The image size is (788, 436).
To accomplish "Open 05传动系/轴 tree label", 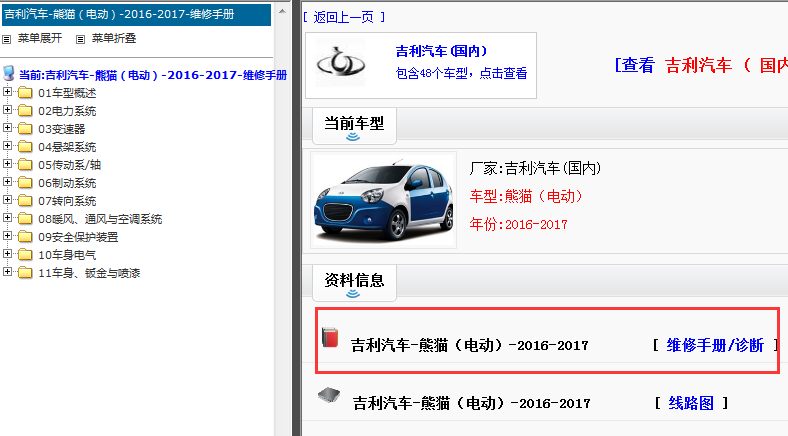I will click(x=69, y=165).
